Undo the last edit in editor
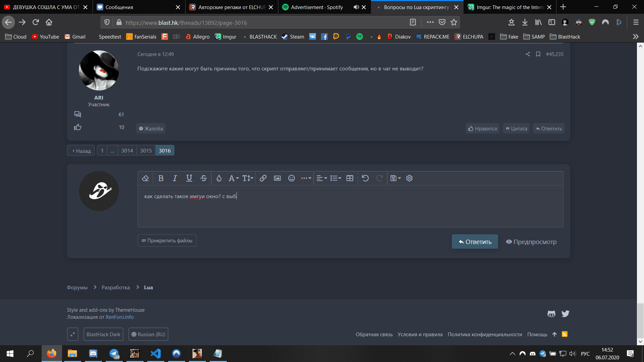 [x=365, y=178]
